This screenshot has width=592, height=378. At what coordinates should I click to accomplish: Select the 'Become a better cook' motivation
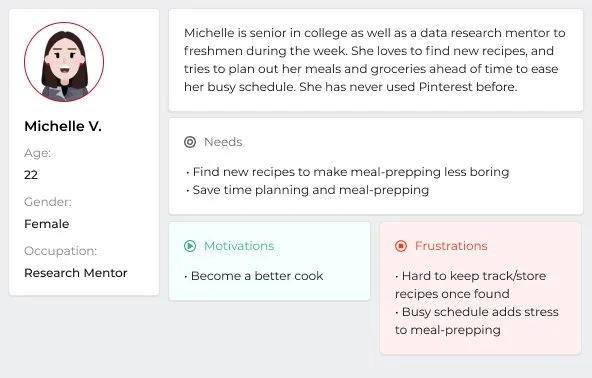pyautogui.click(x=254, y=276)
